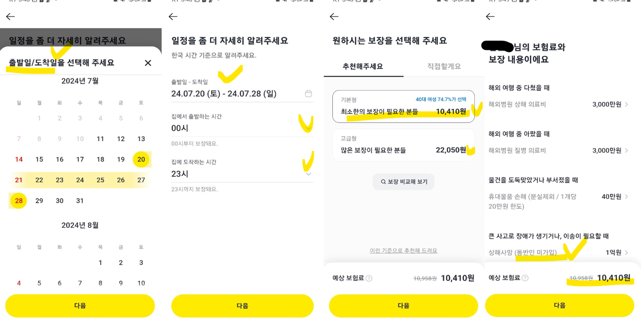The width and height of the screenshot is (644, 322).
Task: Open details for 해외병원 상해 의료비
Action: pyautogui.click(x=627, y=104)
